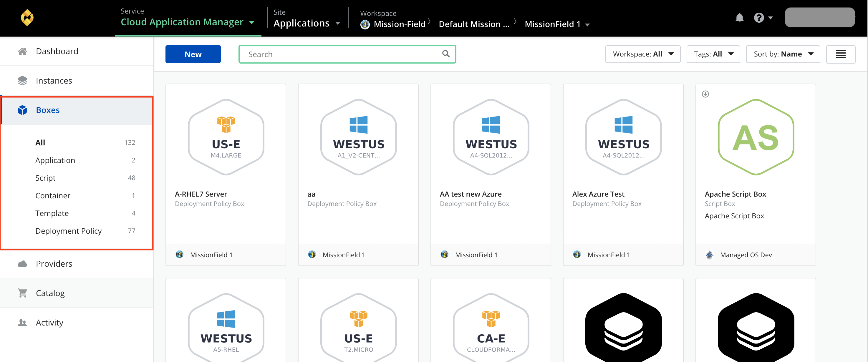
Task: Open the Cloud Application Manager service dropdown
Action: point(188,22)
